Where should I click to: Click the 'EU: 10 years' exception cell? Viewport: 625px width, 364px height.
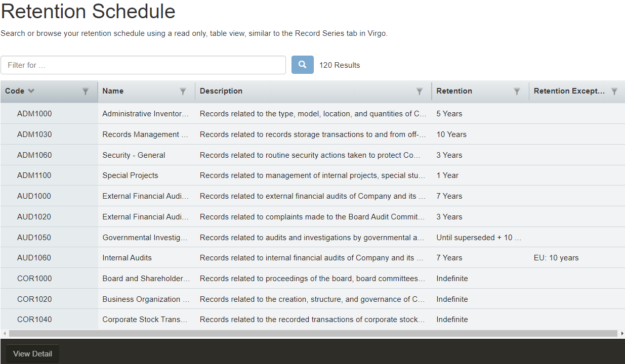click(x=556, y=258)
